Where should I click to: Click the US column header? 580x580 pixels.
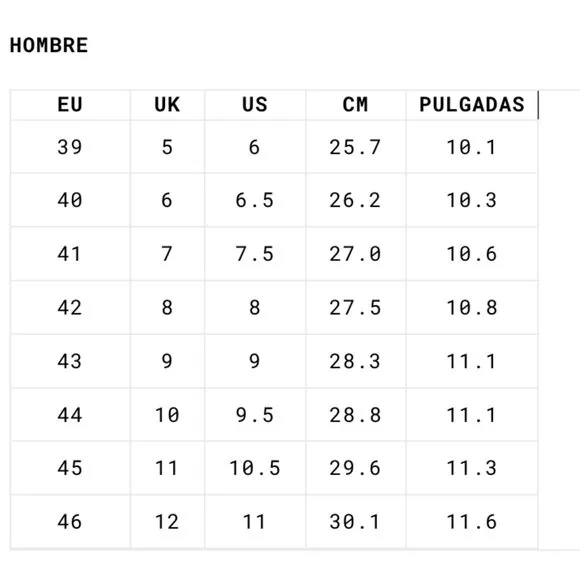(x=255, y=105)
